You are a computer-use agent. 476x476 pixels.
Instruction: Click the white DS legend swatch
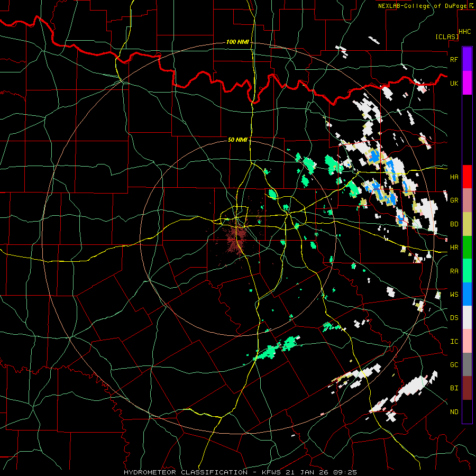pos(467,317)
